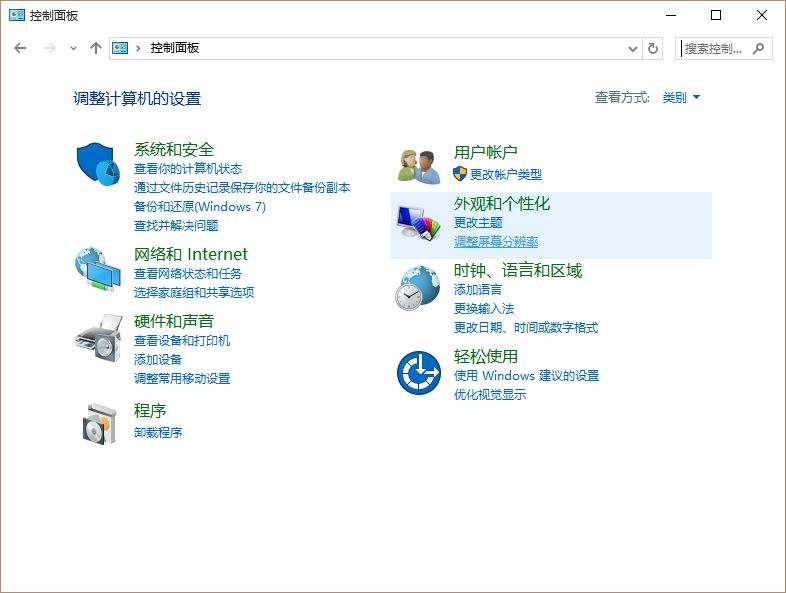
Task: Open the 类别 view mode dropdown
Action: [681, 98]
